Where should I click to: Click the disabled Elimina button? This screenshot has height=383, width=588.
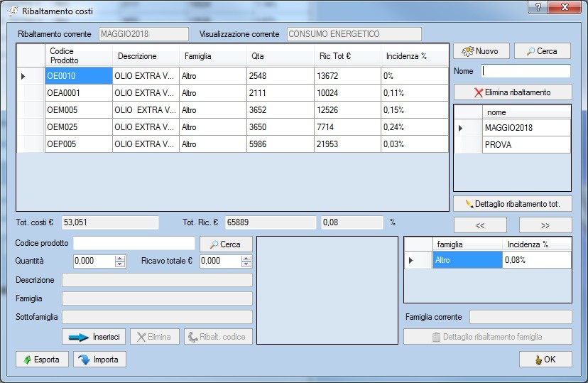[x=155, y=337]
